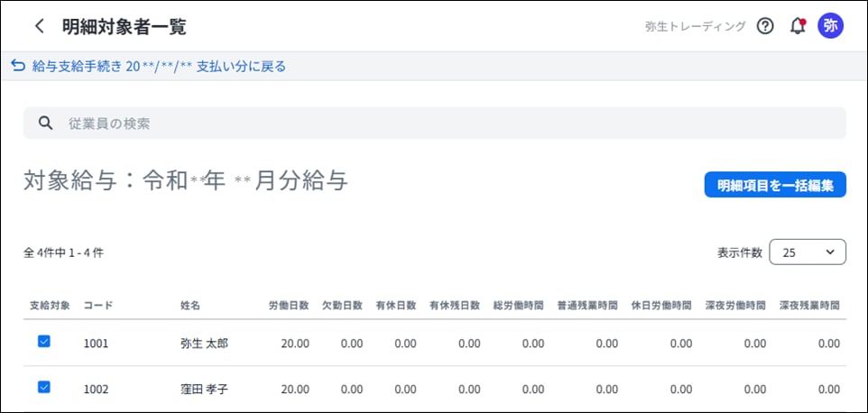Click the 明細項目を一括編集 button

pos(775,185)
